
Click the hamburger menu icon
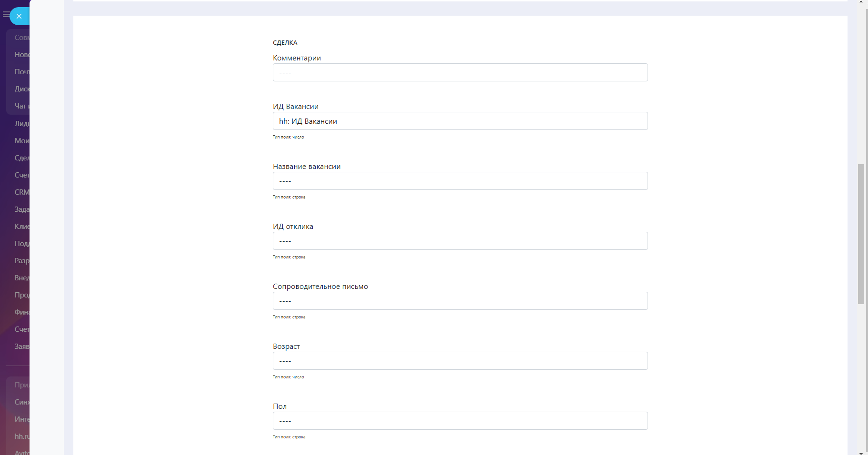6,15
